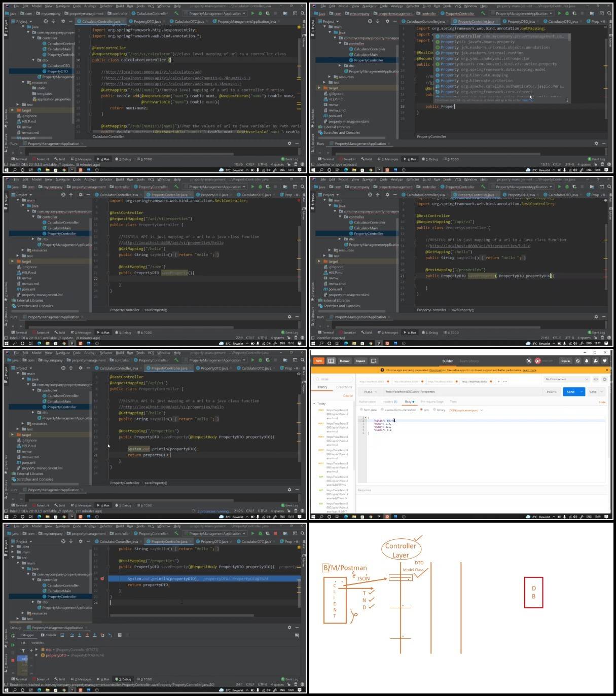Click the blue Send button in Postman
616x696 pixels.
[x=570, y=392]
